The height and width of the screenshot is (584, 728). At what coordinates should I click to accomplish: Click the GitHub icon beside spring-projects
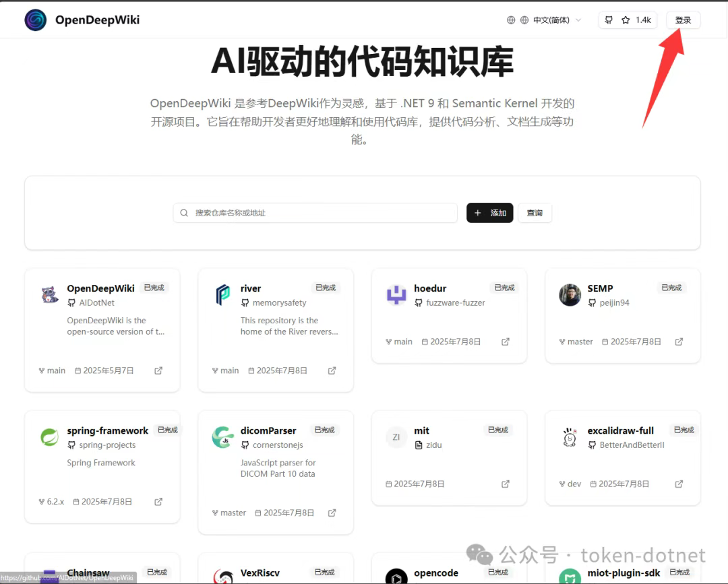click(71, 445)
